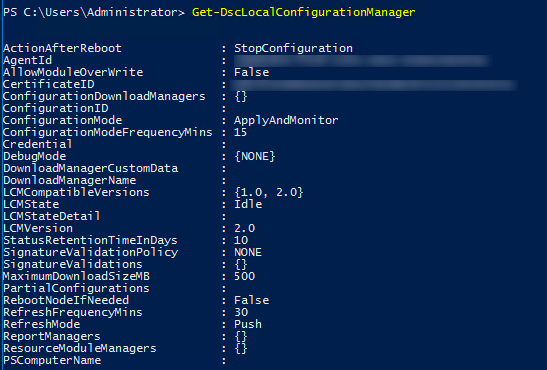Click the StopConfiguration value
547x370 pixels.
click(293, 48)
